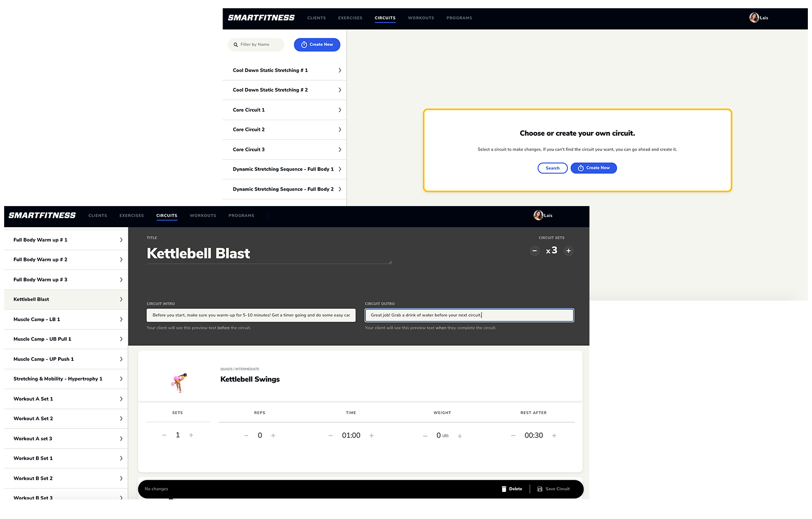The image size is (812, 519).
Task: Click the Filter by Name field
Action: [256, 45]
